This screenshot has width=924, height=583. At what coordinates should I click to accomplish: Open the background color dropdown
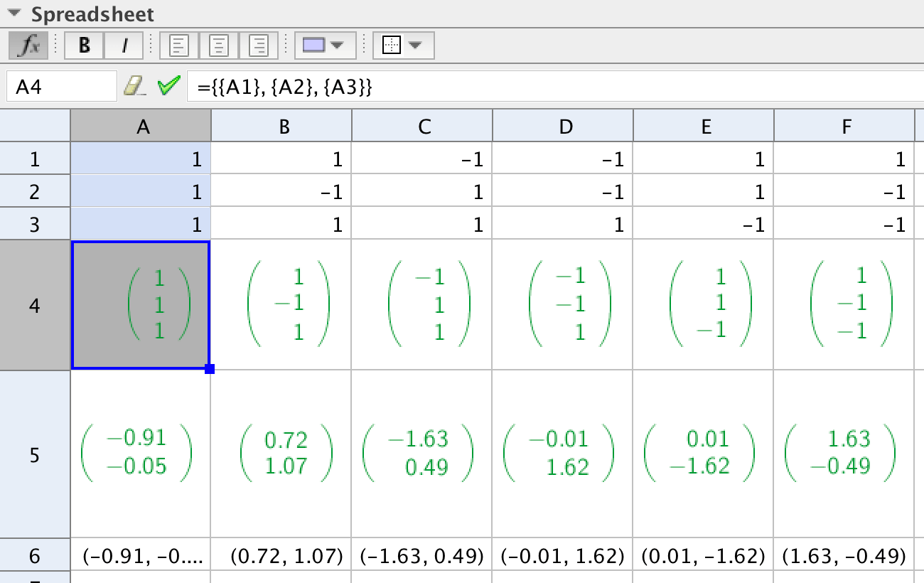coord(324,46)
